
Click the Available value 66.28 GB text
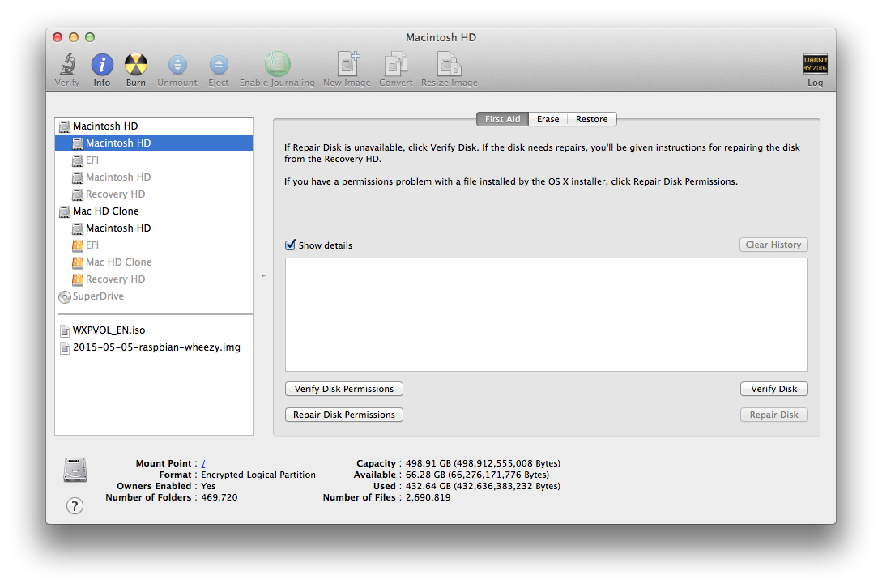tap(478, 475)
